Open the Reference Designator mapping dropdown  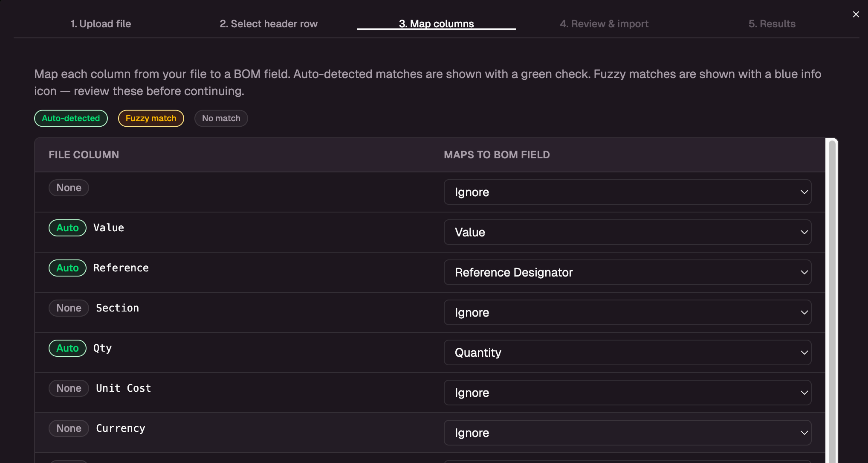(628, 272)
